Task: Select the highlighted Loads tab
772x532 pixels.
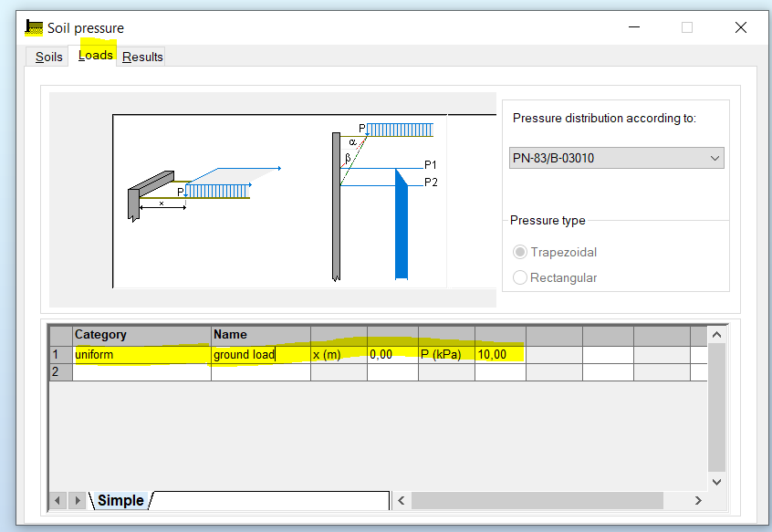Action: 95,55
